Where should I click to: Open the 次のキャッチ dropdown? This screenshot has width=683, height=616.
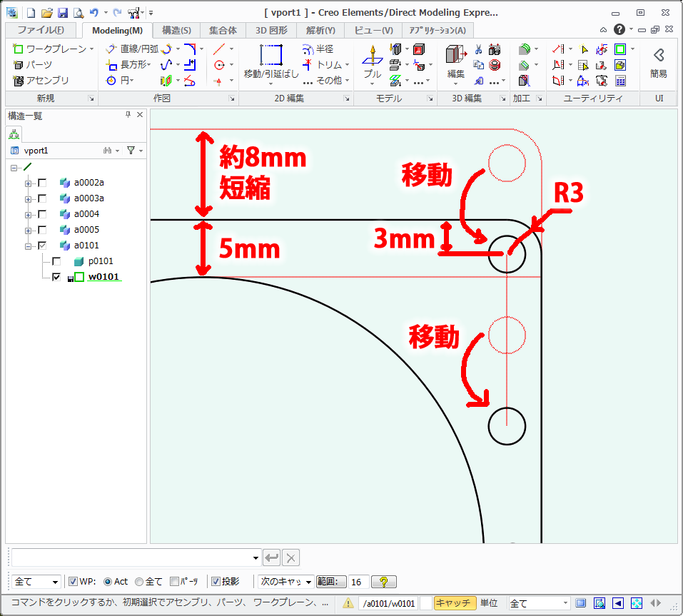click(x=284, y=581)
